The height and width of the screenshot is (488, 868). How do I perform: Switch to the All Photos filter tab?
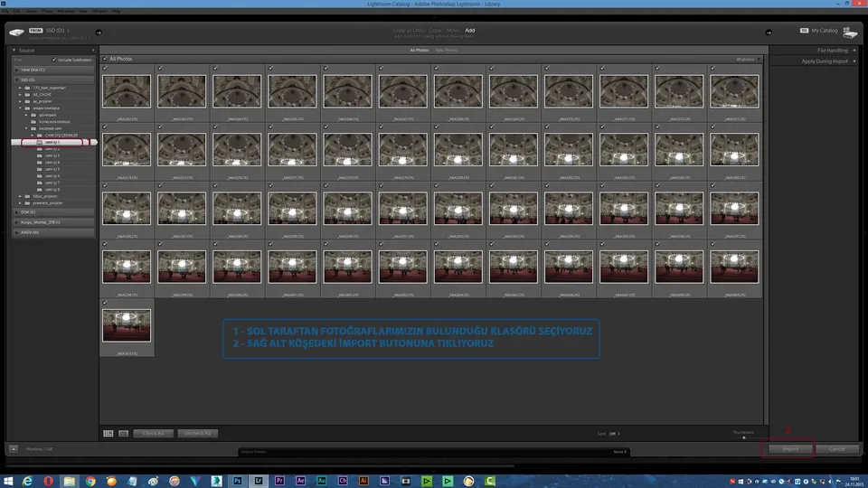pos(419,50)
